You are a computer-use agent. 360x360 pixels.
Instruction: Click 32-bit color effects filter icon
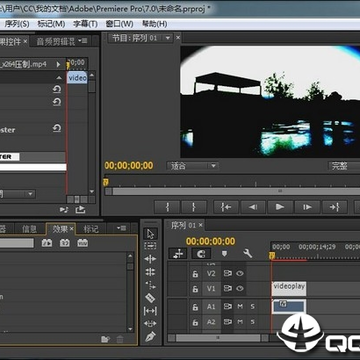[65, 243]
